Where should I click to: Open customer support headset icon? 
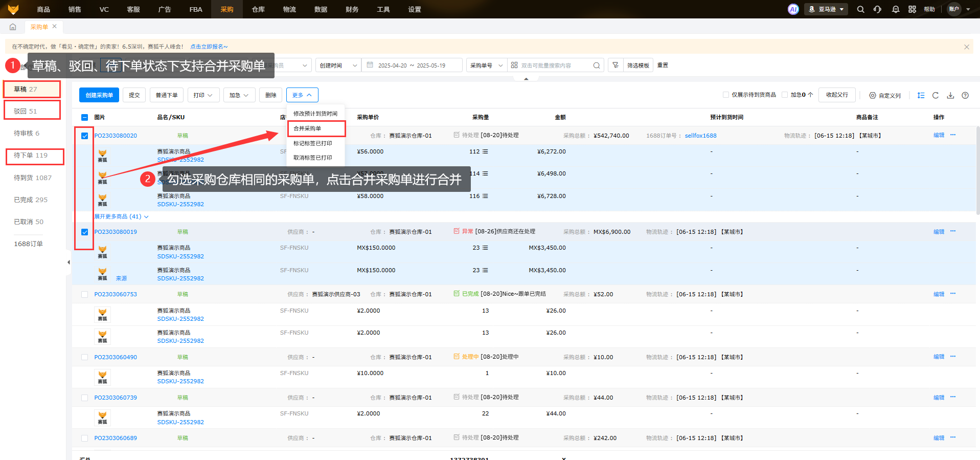877,9
